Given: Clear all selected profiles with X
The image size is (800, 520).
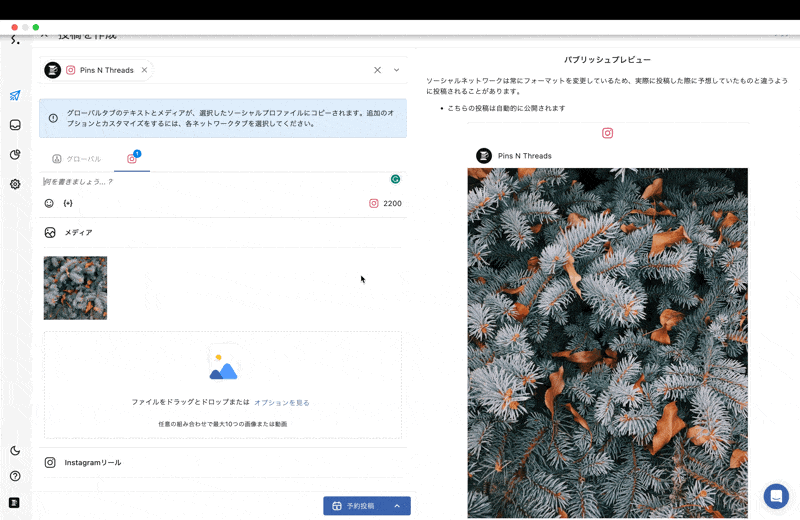Looking at the screenshot, I should point(377,70).
